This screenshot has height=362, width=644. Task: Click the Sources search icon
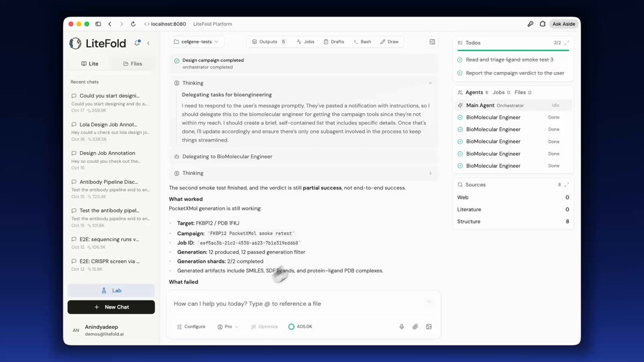460,184
